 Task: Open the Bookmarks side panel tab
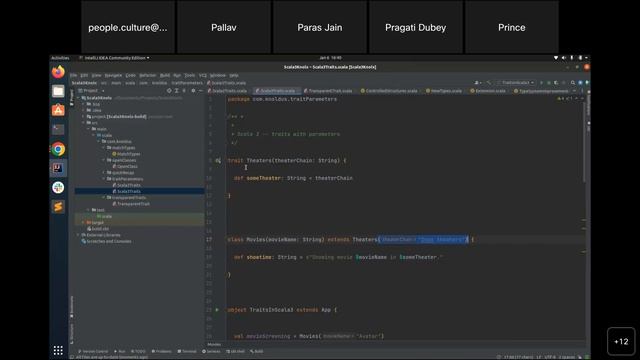tap(72, 307)
